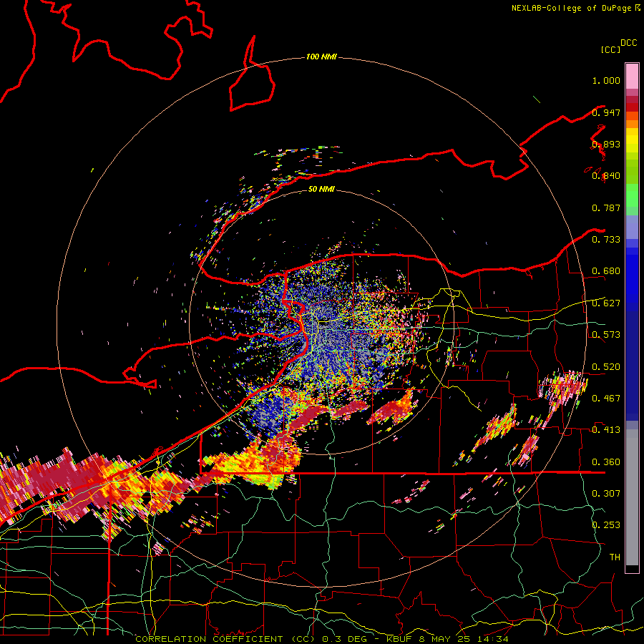The height and width of the screenshot is (644, 644).
Task: Click the 0.253 scale value
Action: (x=606, y=525)
